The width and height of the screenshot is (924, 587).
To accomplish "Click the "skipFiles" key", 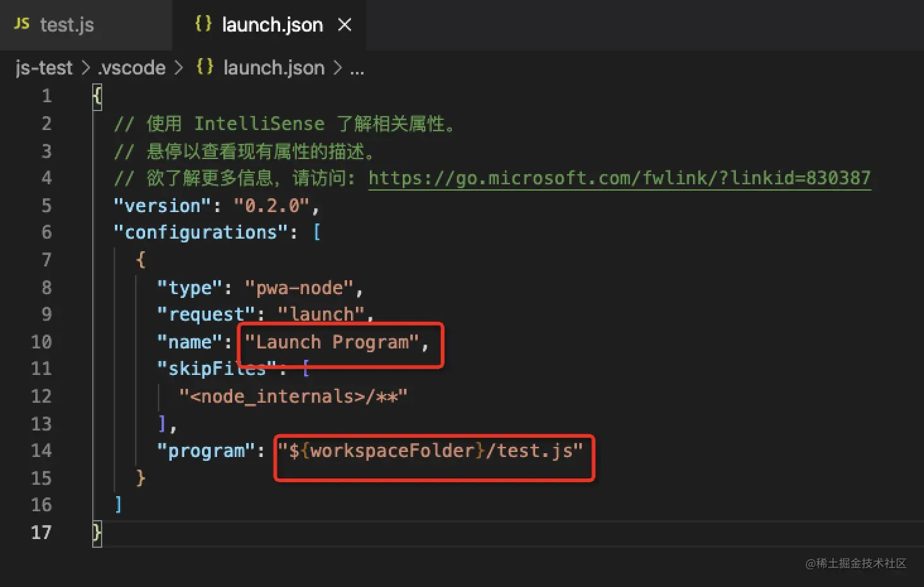I will pyautogui.click(x=217, y=369).
